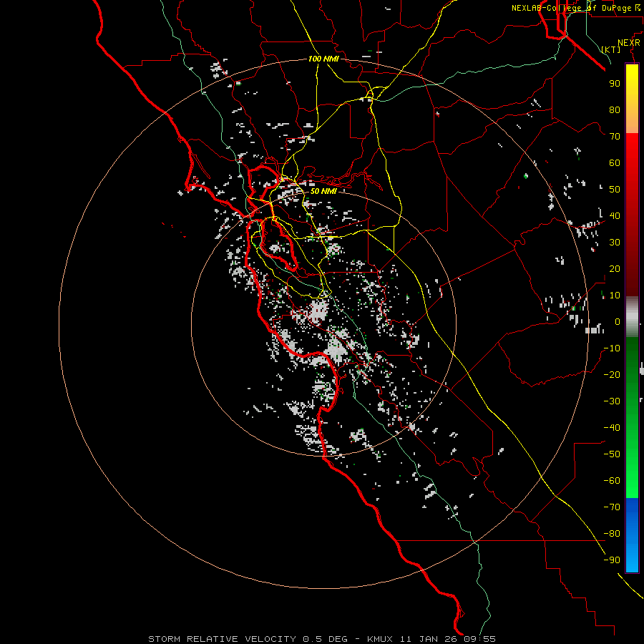Click the positive 90 knot scale label
This screenshot has height=644, width=644.
(x=615, y=84)
